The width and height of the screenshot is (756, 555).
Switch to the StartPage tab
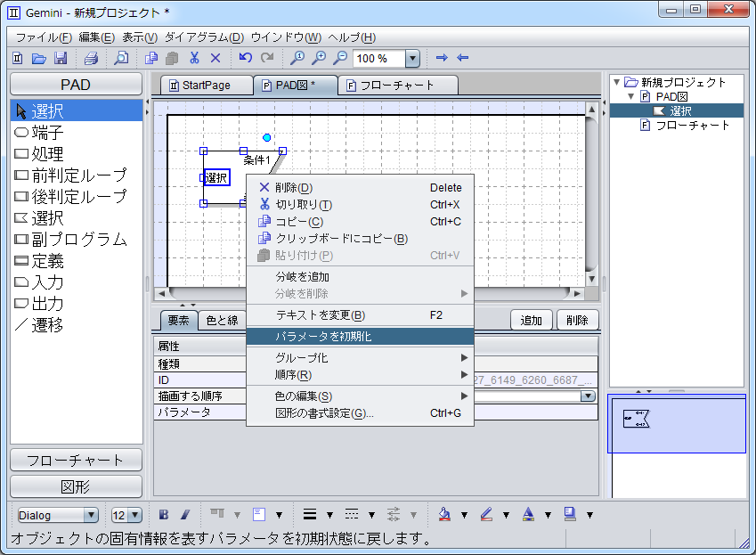[x=206, y=86]
